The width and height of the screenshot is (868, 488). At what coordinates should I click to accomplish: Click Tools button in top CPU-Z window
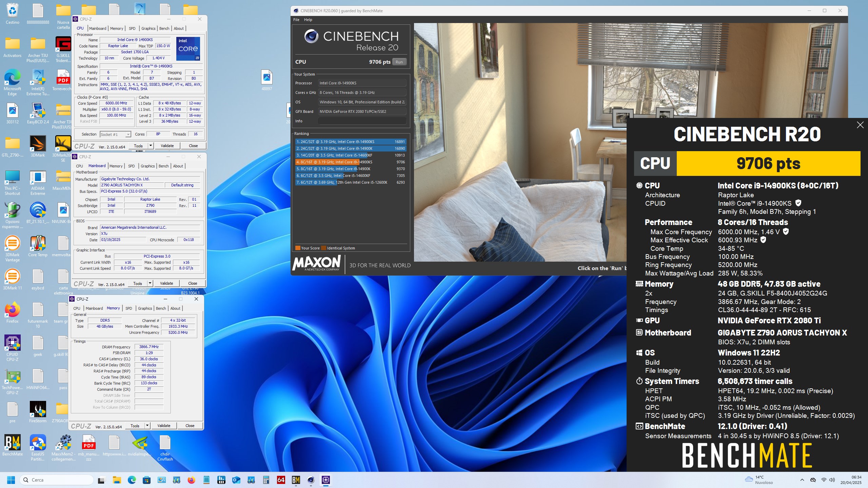tap(138, 146)
